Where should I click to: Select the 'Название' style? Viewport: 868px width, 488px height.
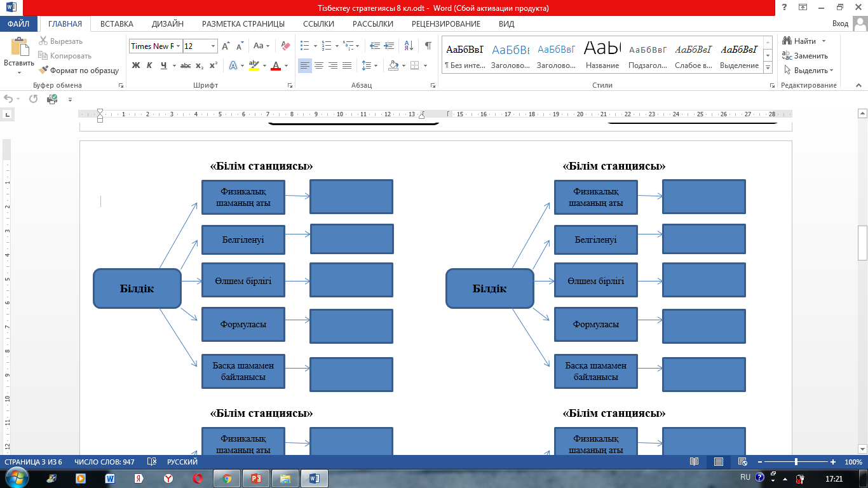tap(602, 55)
